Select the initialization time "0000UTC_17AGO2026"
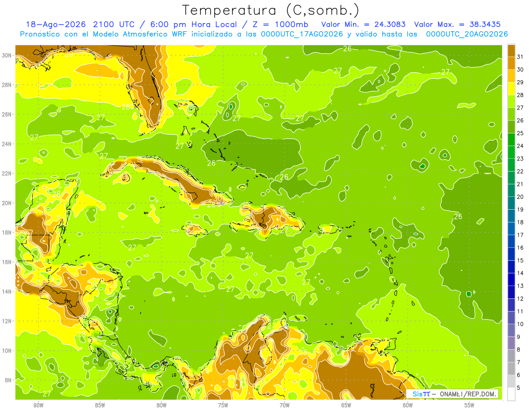 (302, 34)
